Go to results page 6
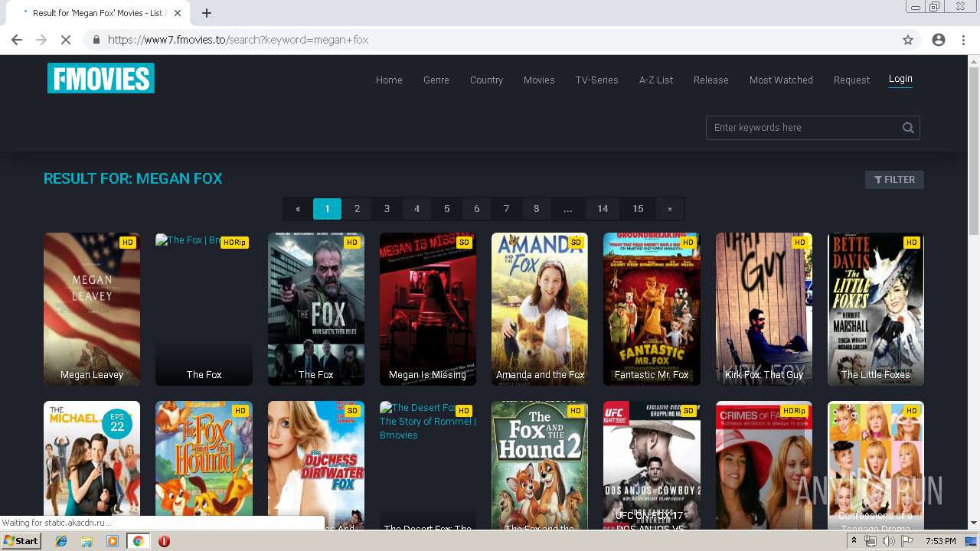Image resolution: width=980 pixels, height=551 pixels. pyautogui.click(x=476, y=208)
